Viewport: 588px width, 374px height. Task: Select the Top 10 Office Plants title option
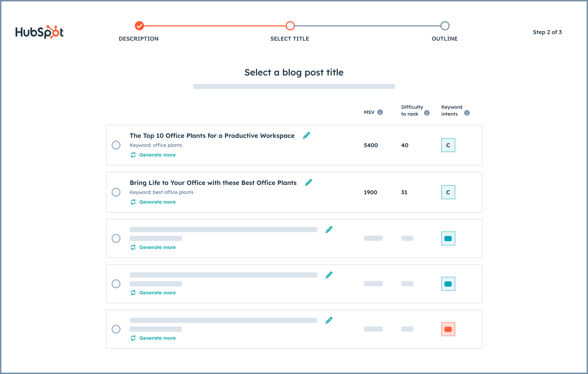click(116, 145)
